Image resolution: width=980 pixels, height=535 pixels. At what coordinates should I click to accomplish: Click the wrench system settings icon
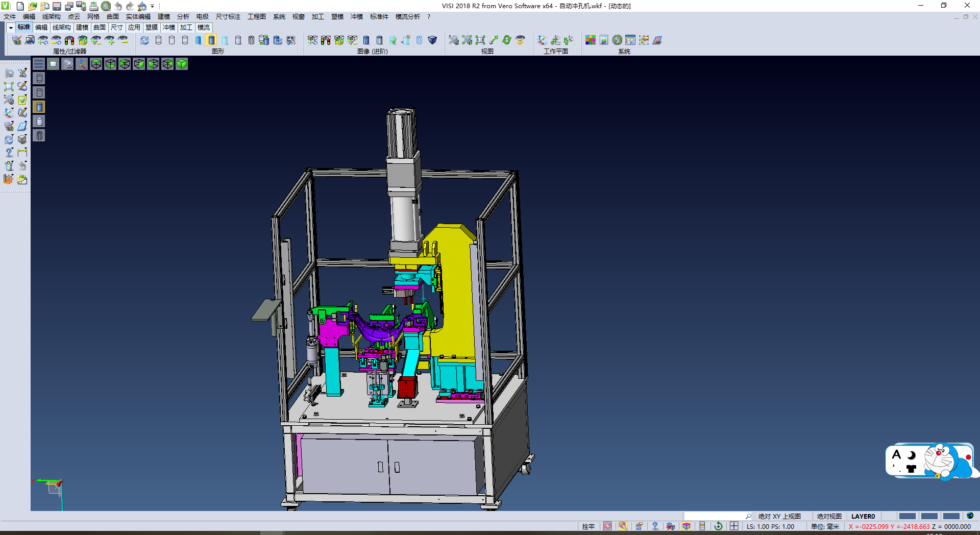coord(617,40)
